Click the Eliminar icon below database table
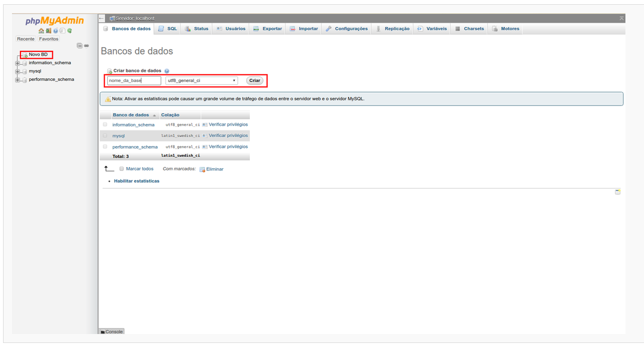This screenshot has width=644, height=346. pos(202,169)
